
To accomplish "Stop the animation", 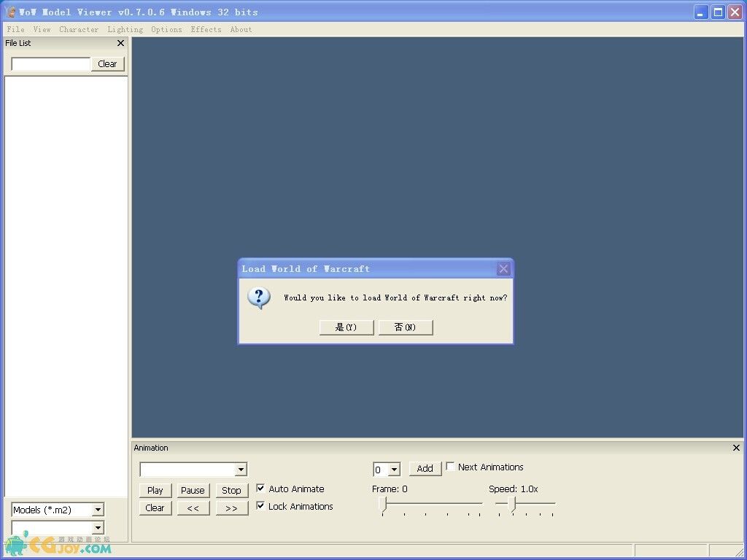I will click(x=231, y=490).
